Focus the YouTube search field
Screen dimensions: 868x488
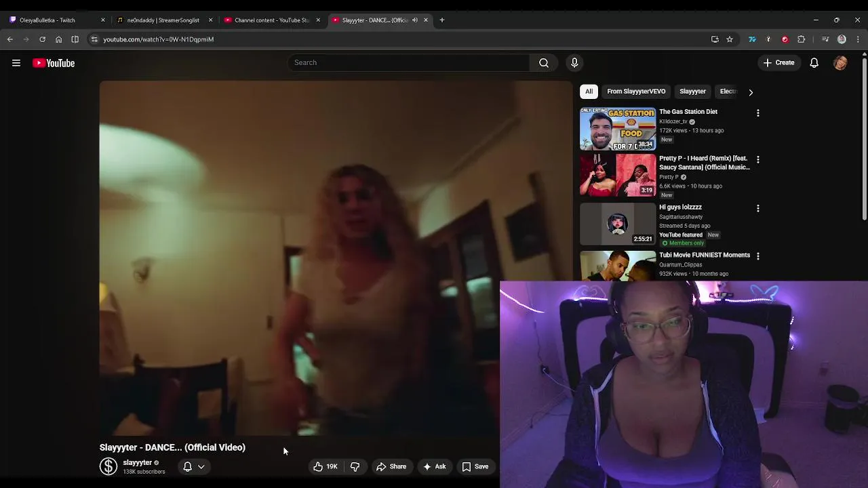408,63
